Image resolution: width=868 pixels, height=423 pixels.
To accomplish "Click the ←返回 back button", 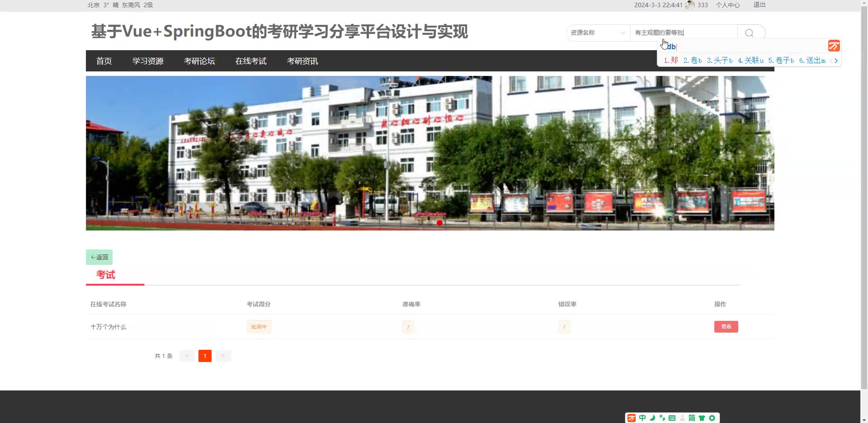I will click(99, 257).
